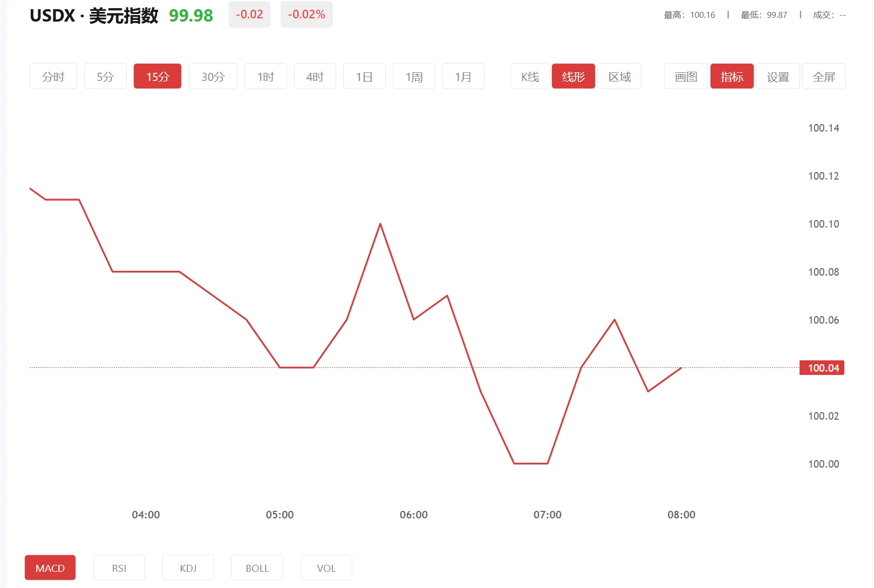Screen dimensions: 874x588
Task: Switch to the 1月 monthly view
Action: 463,76
